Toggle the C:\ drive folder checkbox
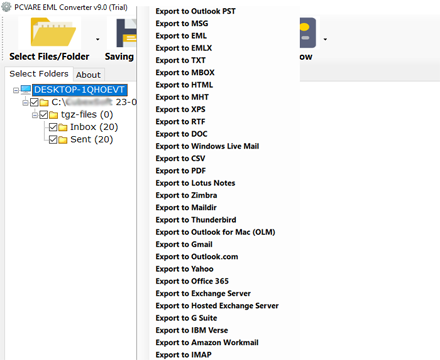The height and width of the screenshot is (360, 440). coord(34,102)
